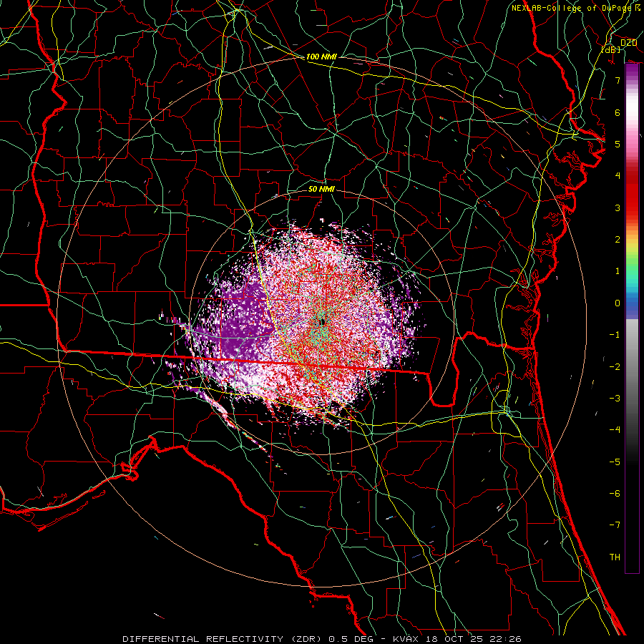Screen dimensions: 644x644
Task: Click the "-2" value on color scale
Action: [615, 367]
